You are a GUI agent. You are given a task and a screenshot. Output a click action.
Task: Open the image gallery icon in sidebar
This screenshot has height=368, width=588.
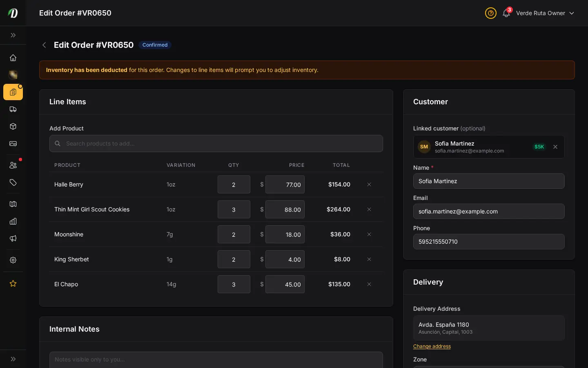coord(13,144)
